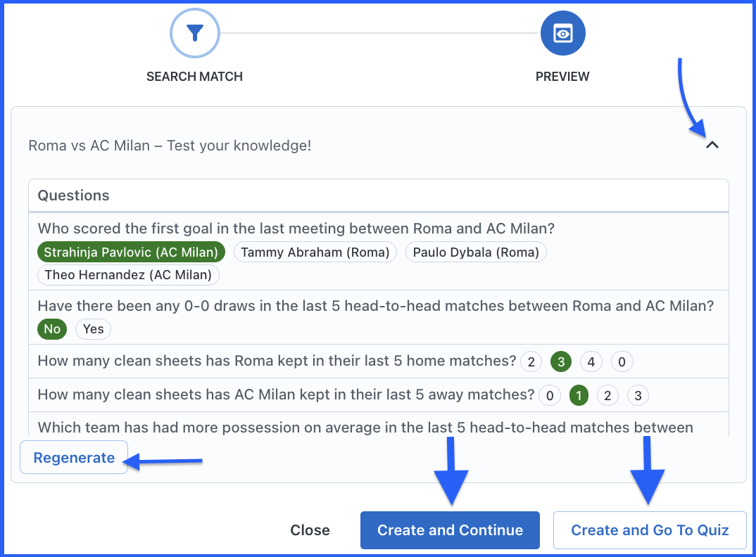This screenshot has height=557, width=756.
Task: Click the quiz title Roma vs AC Milan
Action: pos(170,146)
